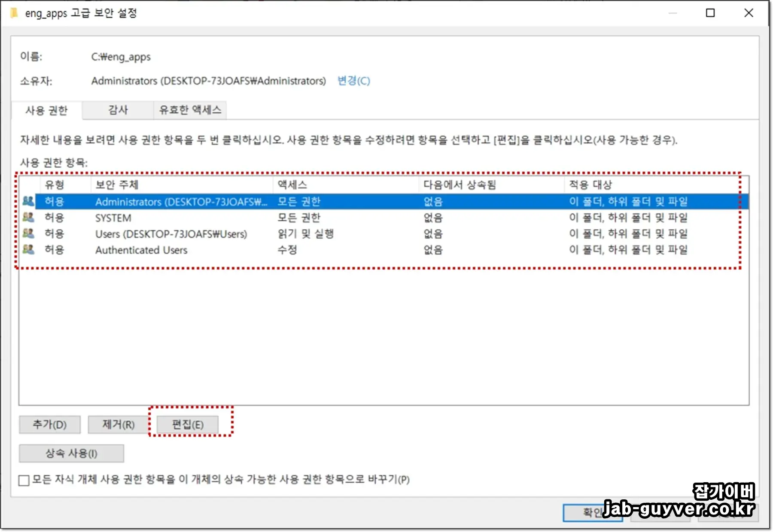Click the 제거(R) button

click(x=118, y=424)
